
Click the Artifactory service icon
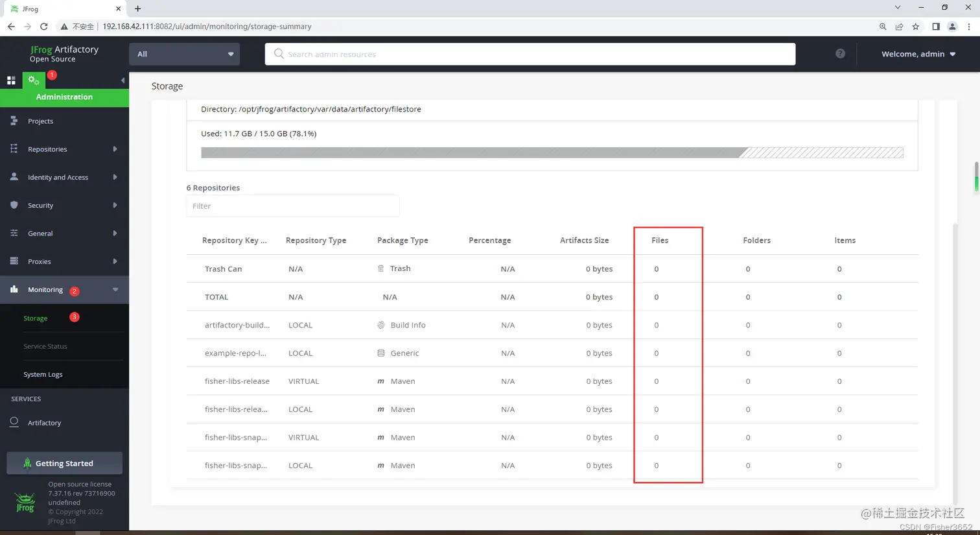[x=14, y=422]
